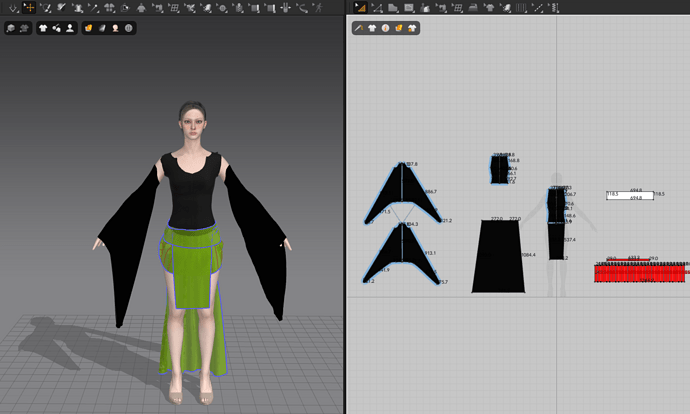Select the curved tape measure tool
Screen dimensions: 690x414
point(302,7)
